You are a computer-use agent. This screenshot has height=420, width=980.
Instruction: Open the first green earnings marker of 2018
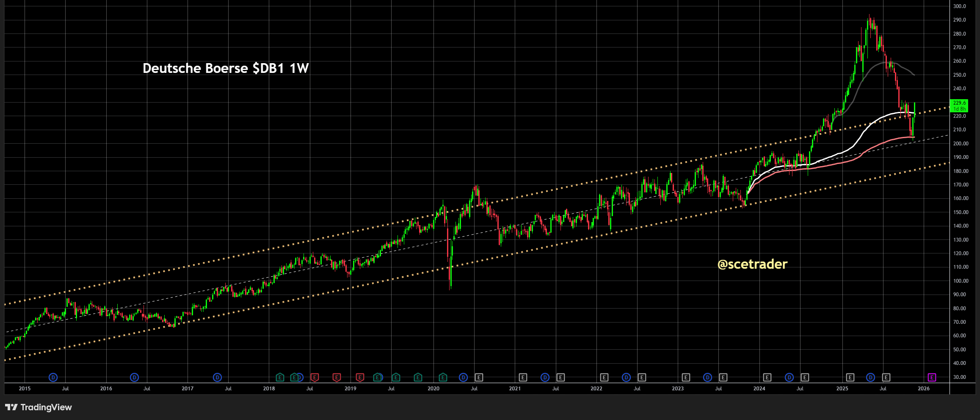coord(280,377)
